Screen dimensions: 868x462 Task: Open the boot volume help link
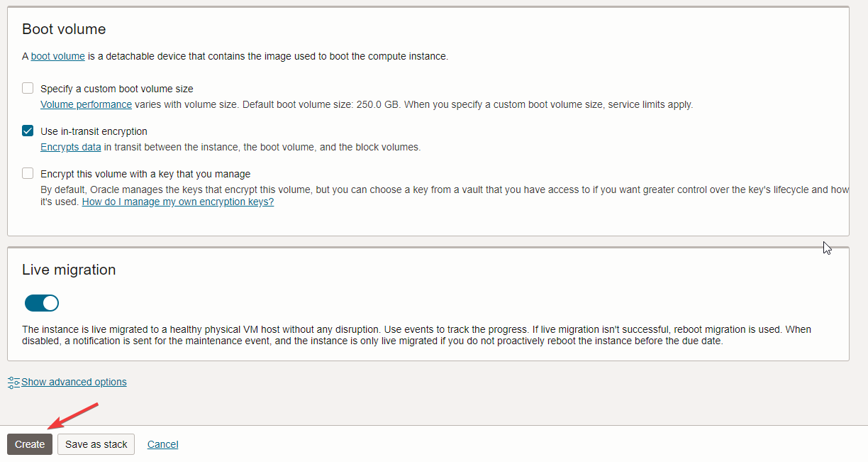(57, 56)
